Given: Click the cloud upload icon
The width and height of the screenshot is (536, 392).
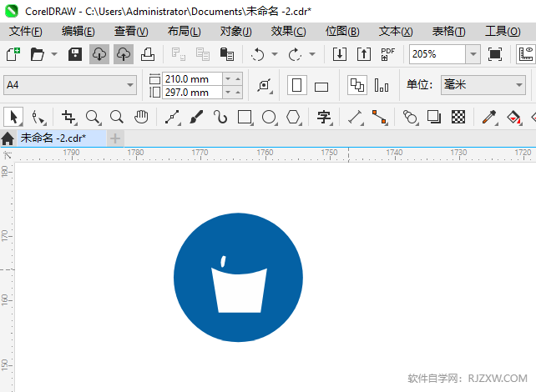Looking at the screenshot, I should coord(124,54).
